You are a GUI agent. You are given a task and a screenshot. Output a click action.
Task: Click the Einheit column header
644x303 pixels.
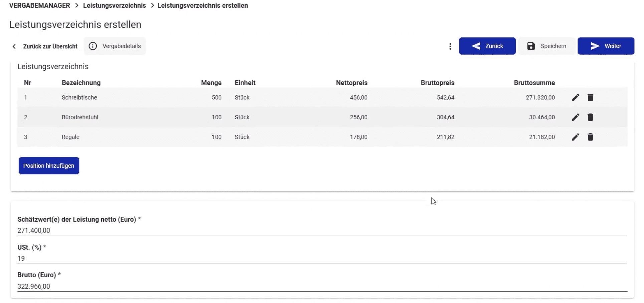[x=245, y=83]
